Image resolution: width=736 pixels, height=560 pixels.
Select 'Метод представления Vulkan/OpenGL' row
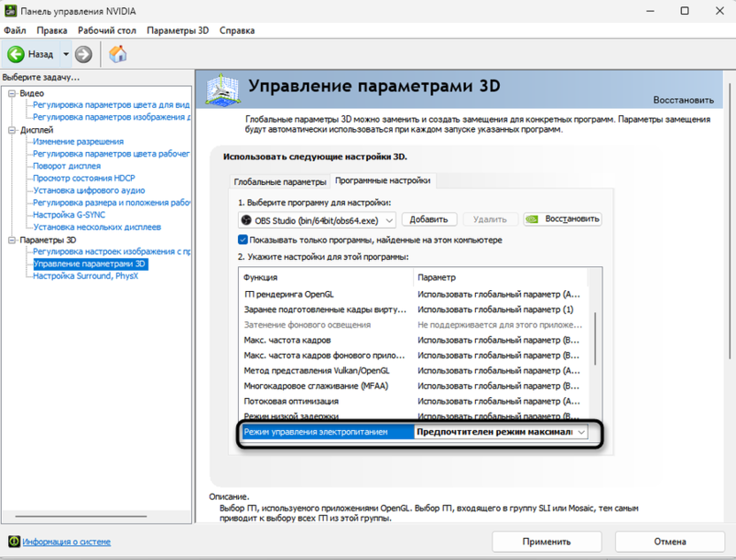coord(413,371)
